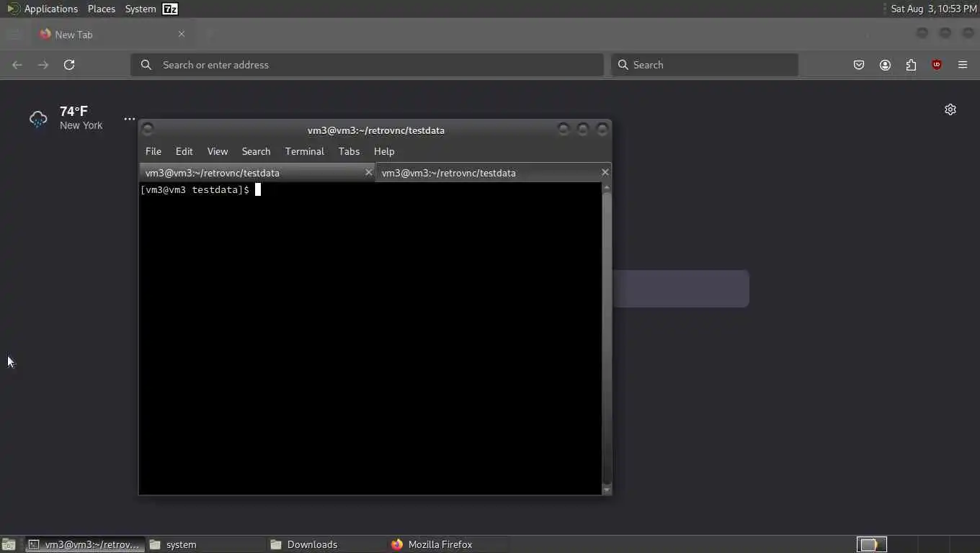The image size is (980, 553).
Task: Click the 74°F New York weather
Action: point(81,118)
